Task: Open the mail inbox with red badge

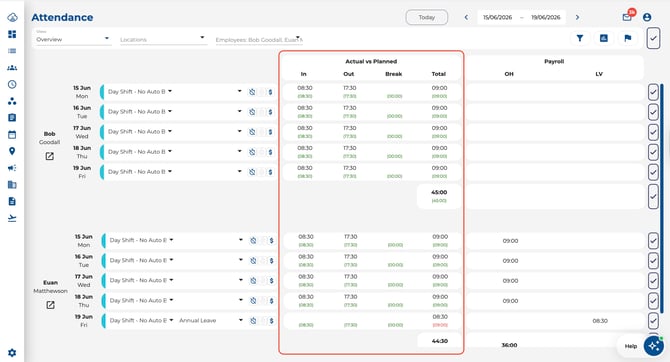Action: tap(627, 17)
